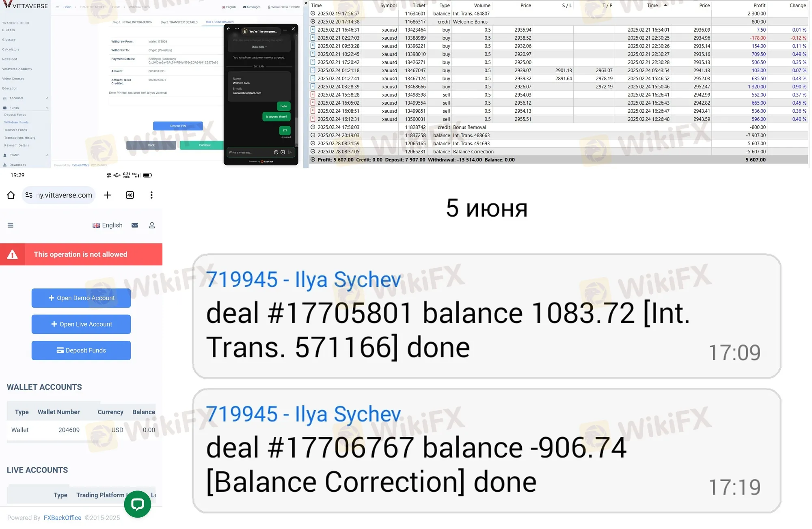
Task: Click the chat attachment plus icon
Action: [283, 152]
